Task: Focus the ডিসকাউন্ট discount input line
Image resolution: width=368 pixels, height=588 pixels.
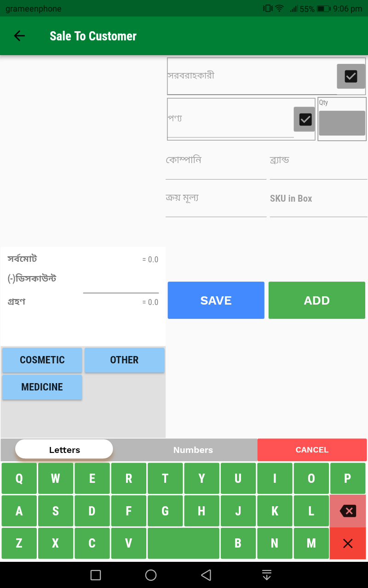Action: point(121,285)
